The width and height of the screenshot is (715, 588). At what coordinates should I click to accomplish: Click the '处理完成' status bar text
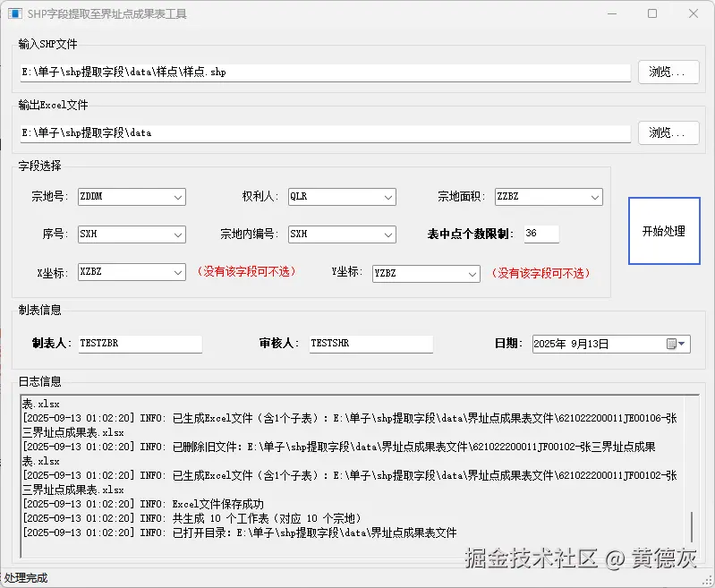[26, 578]
